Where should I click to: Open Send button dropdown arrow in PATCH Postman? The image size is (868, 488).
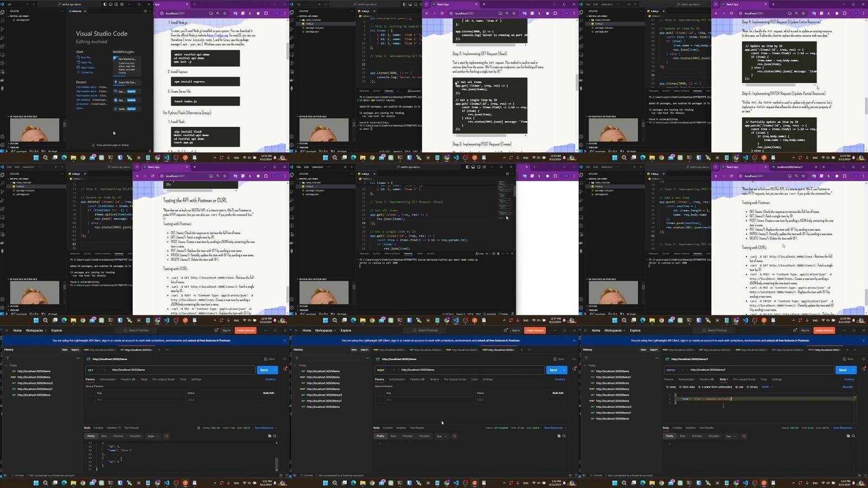point(853,370)
